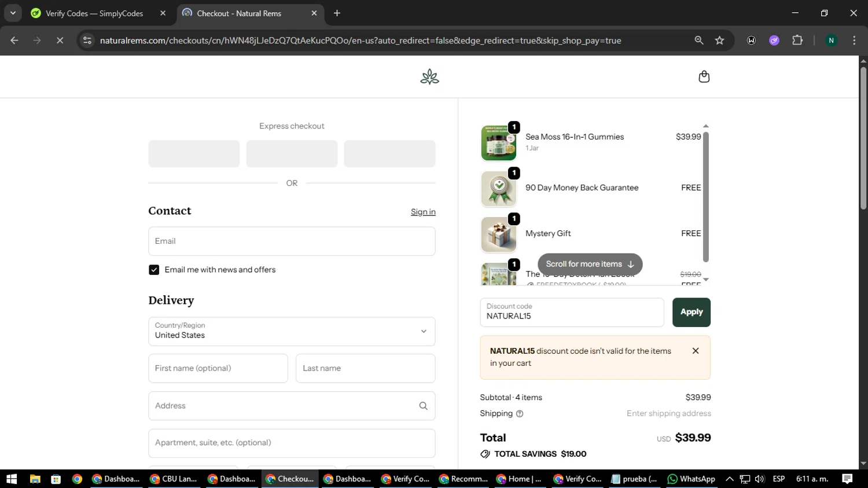Open the browser tab search dropdown

(x=13, y=13)
